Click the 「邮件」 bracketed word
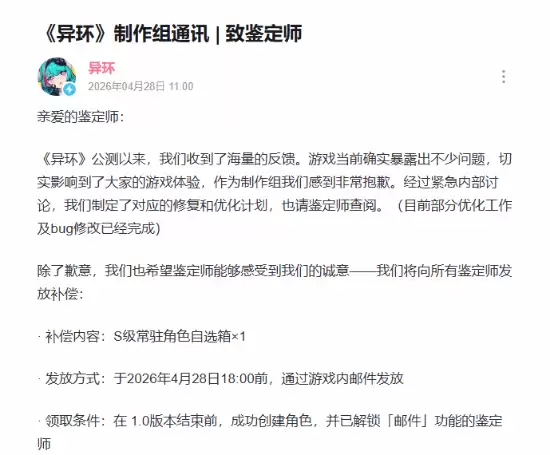This screenshot has width=550, height=455. tap(408, 421)
